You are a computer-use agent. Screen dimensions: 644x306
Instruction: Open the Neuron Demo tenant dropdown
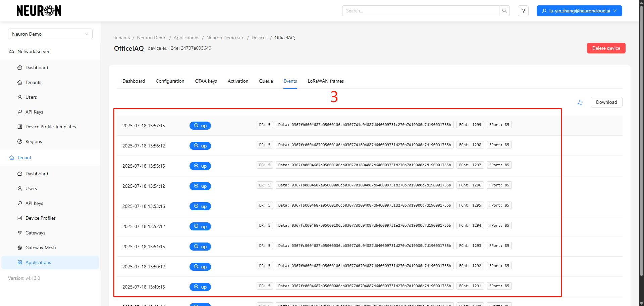pos(50,34)
